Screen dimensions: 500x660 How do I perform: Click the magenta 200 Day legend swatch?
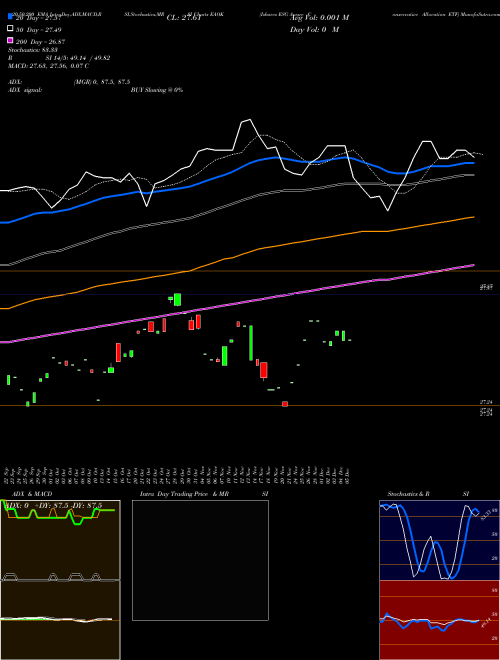pos(10,40)
